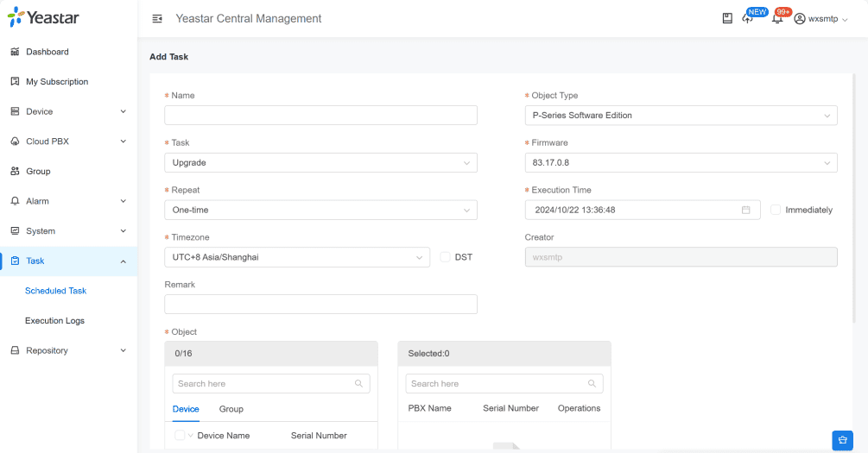Enable the DST checkbox

(445, 257)
